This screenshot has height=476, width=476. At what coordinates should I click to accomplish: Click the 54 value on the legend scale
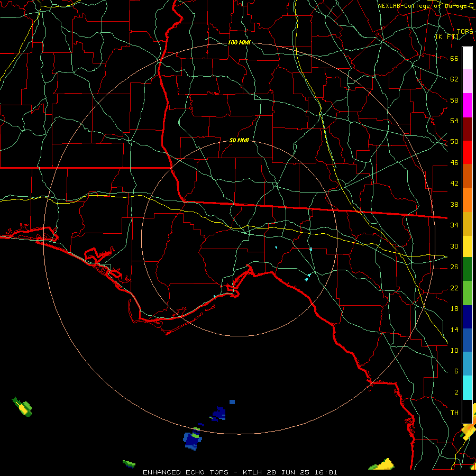pyautogui.click(x=454, y=121)
